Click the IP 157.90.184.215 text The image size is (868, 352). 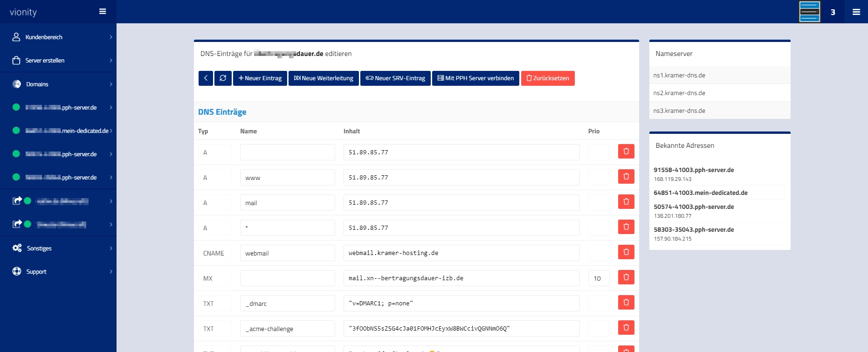(673, 239)
